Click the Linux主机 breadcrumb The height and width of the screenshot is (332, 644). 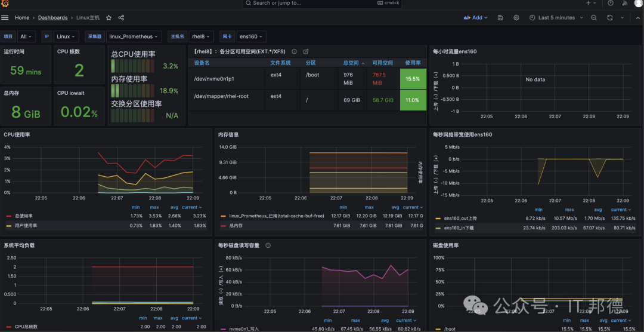pos(88,18)
